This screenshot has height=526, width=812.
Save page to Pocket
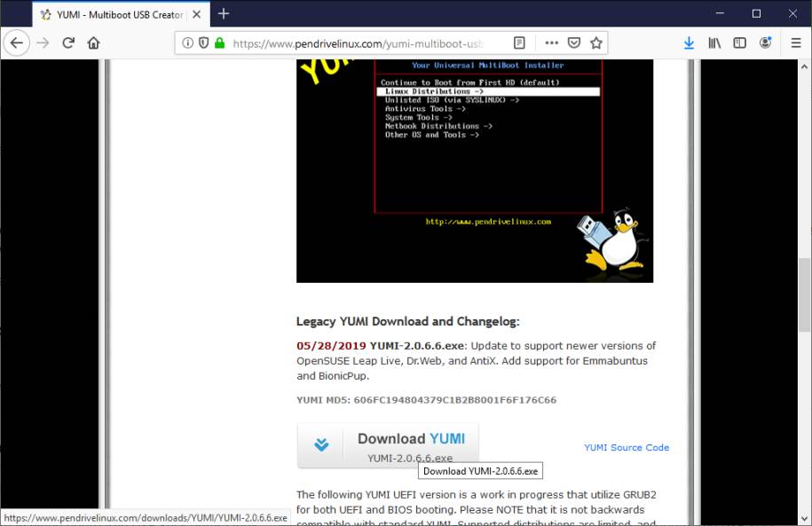(x=574, y=43)
